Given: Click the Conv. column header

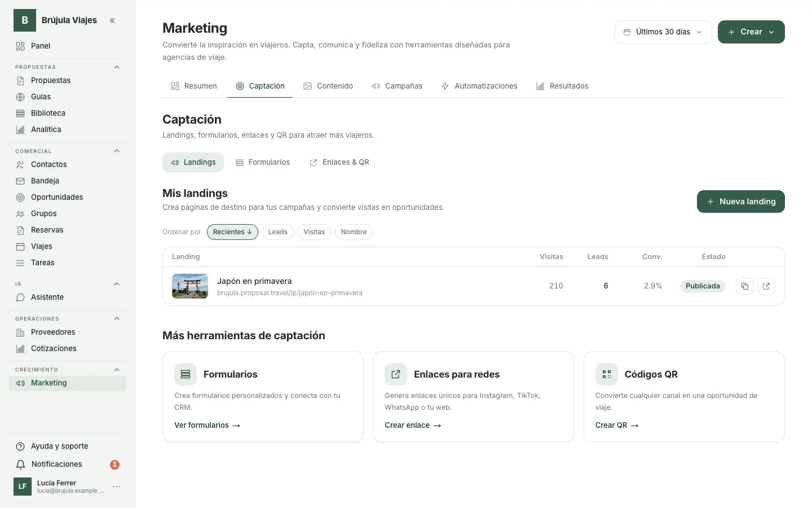Looking at the screenshot, I should coord(652,257).
